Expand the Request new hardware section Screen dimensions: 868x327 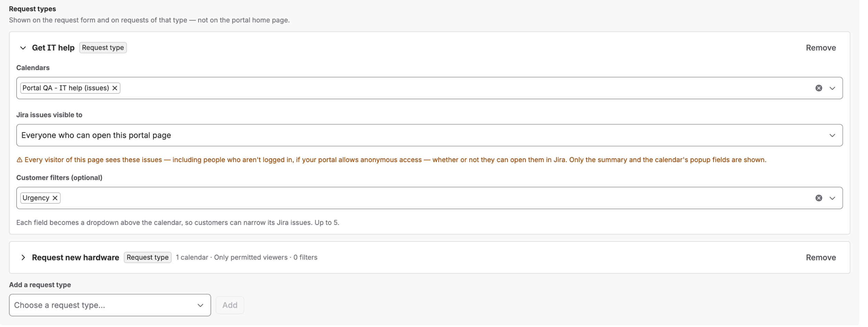tap(23, 258)
